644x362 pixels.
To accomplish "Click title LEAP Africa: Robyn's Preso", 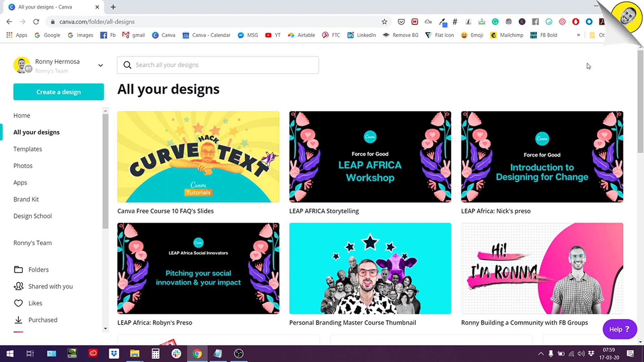I will coord(155,323).
